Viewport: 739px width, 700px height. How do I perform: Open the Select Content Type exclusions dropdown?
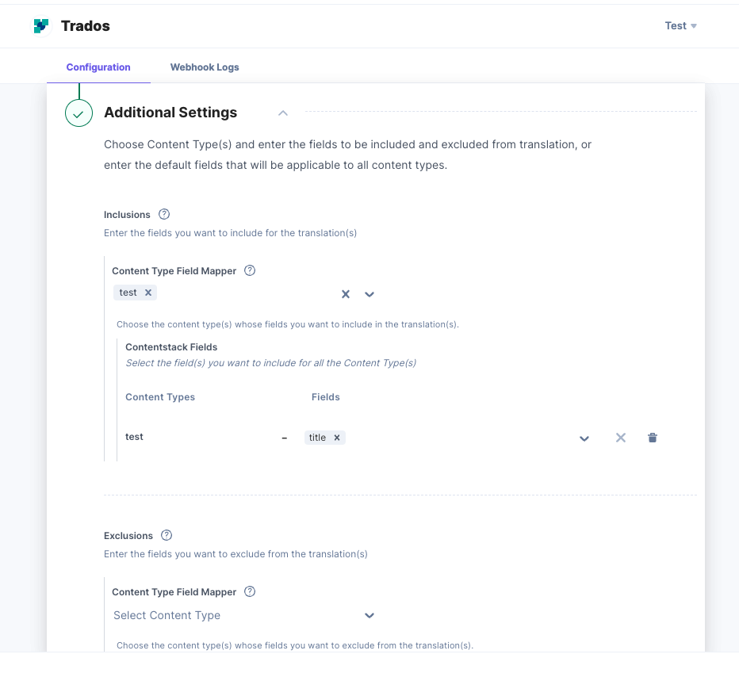tap(244, 615)
